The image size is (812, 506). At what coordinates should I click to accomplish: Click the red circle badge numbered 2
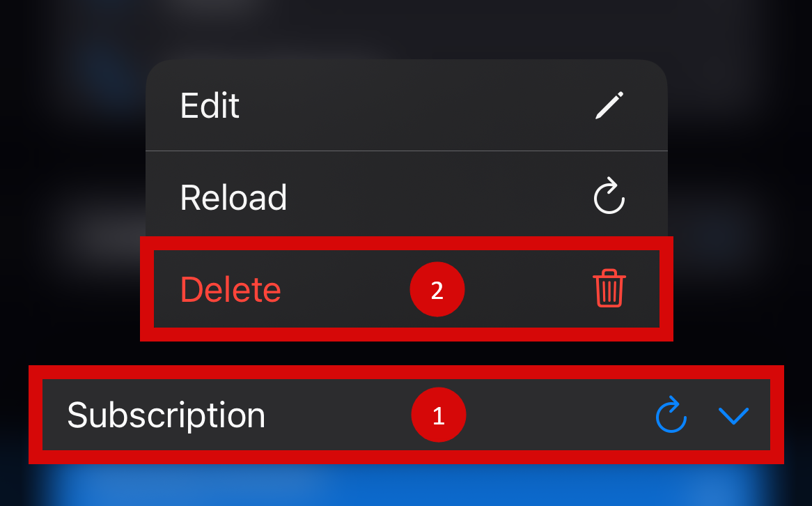click(437, 289)
